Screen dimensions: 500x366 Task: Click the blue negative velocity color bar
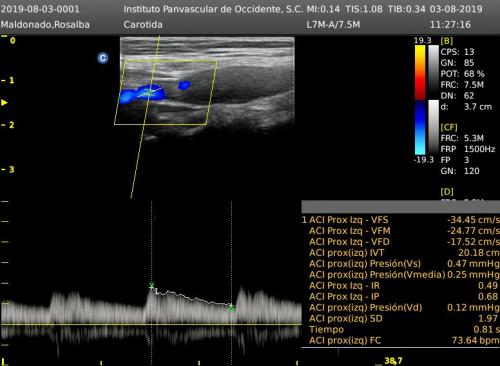420,127
